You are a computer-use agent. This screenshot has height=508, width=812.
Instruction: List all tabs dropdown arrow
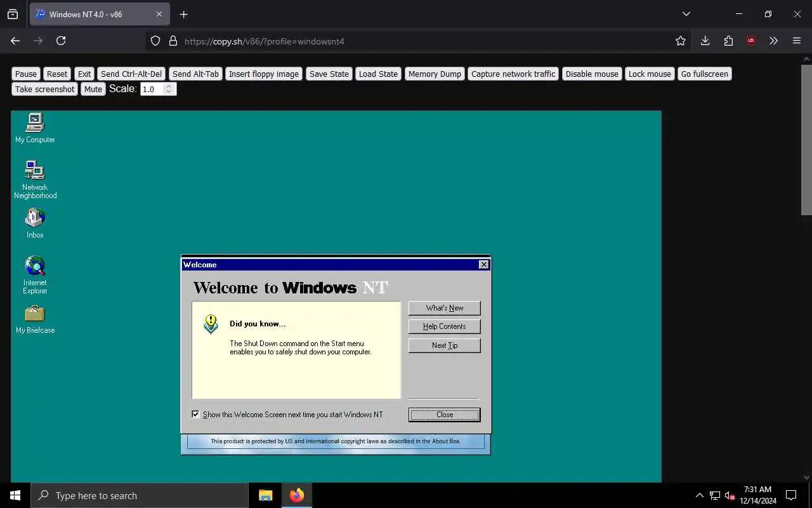pos(686,14)
